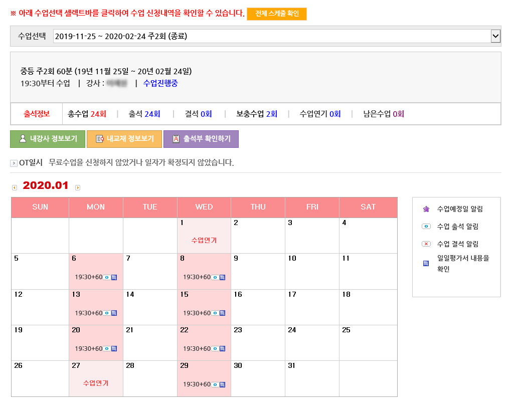Viewport: 515px width, 420px height.
Task: Open evaluation report icon on January 29
Action: [x=222, y=384]
